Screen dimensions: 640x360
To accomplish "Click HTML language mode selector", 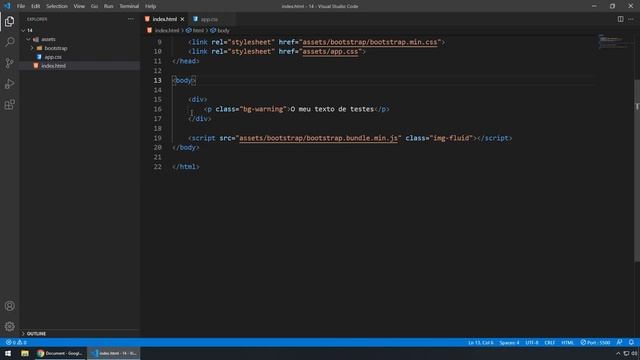I will click(567, 342).
